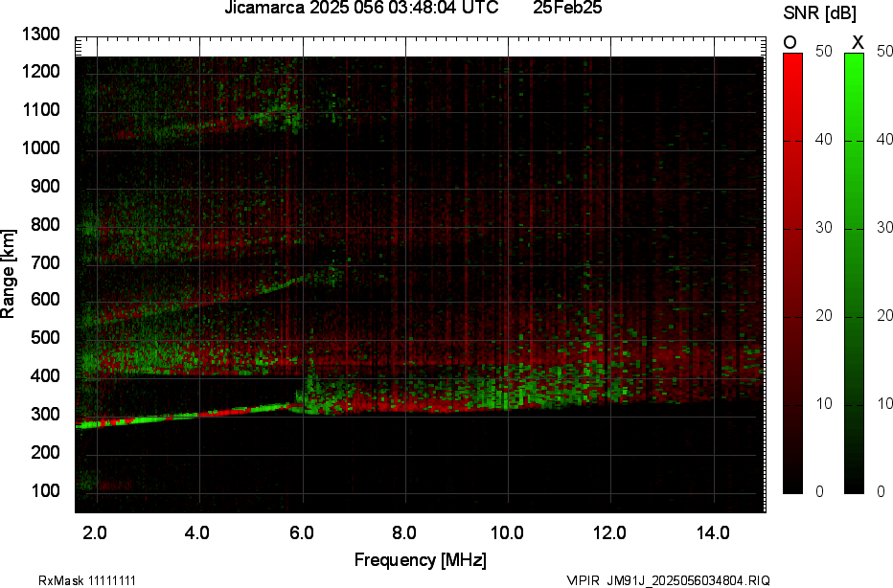Click the 4.0 frequency axis label
Viewport: 893px width, 588px height.
tap(197, 533)
